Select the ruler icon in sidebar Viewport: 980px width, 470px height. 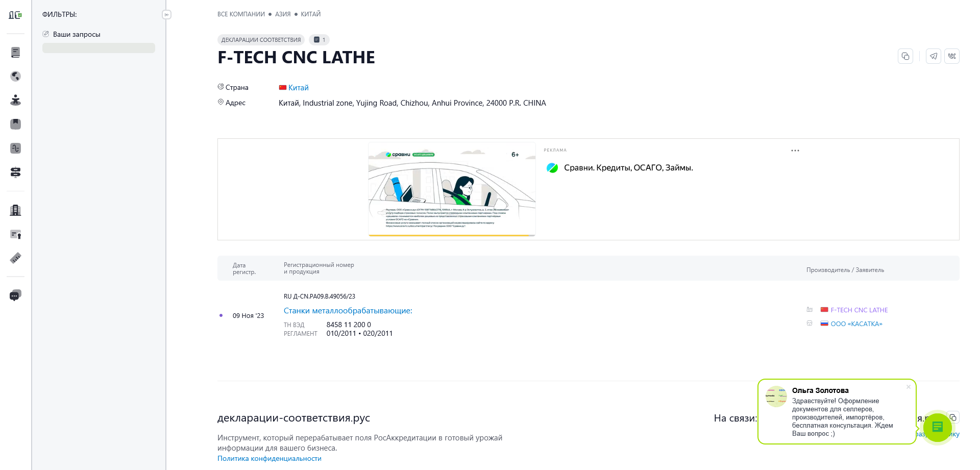point(16,258)
